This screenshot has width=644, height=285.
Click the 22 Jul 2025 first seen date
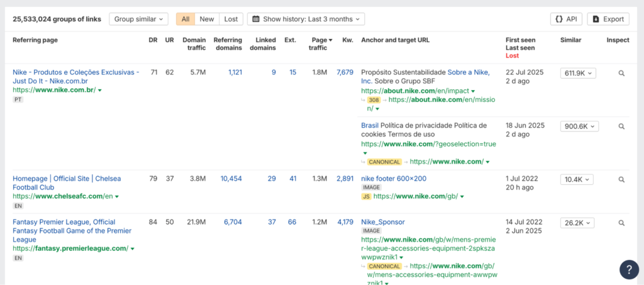point(525,72)
